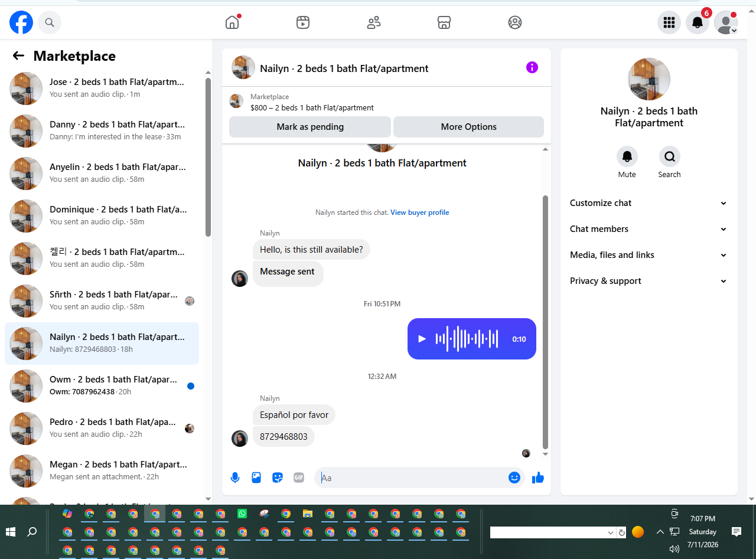The image size is (756, 559).
Task: Open the apps grid menu
Action: point(669,22)
